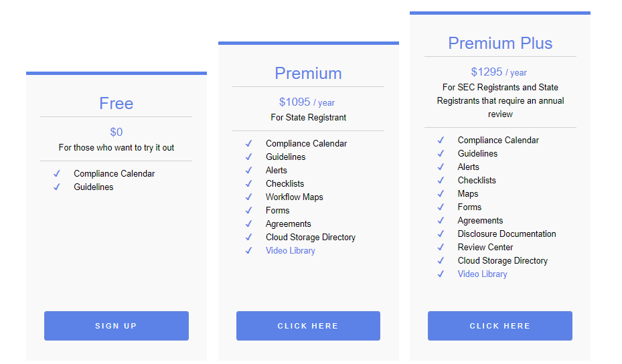
Task: Select the Premium plan heading
Action: (308, 74)
